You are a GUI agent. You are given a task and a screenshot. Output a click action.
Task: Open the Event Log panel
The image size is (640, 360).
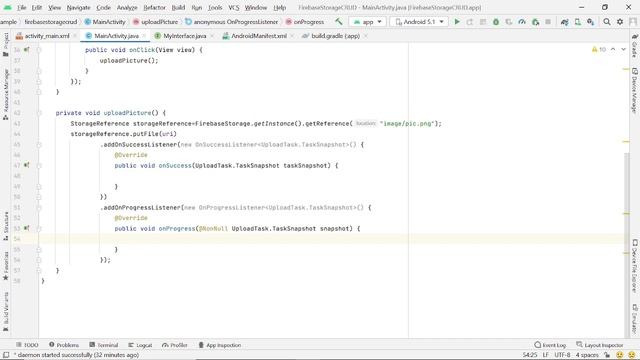(550, 345)
